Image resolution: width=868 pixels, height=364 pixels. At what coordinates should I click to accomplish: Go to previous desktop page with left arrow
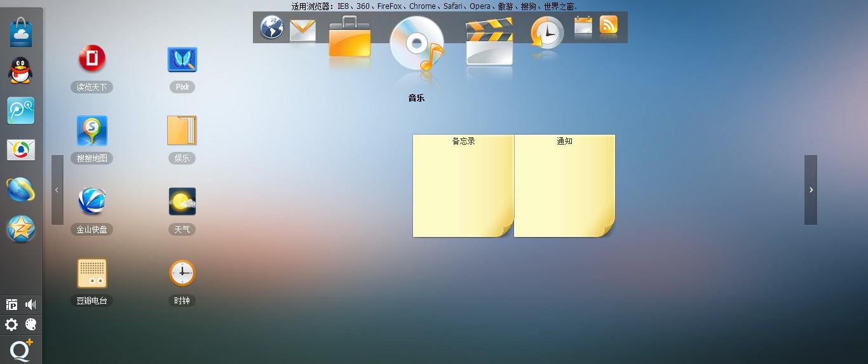coord(57,189)
